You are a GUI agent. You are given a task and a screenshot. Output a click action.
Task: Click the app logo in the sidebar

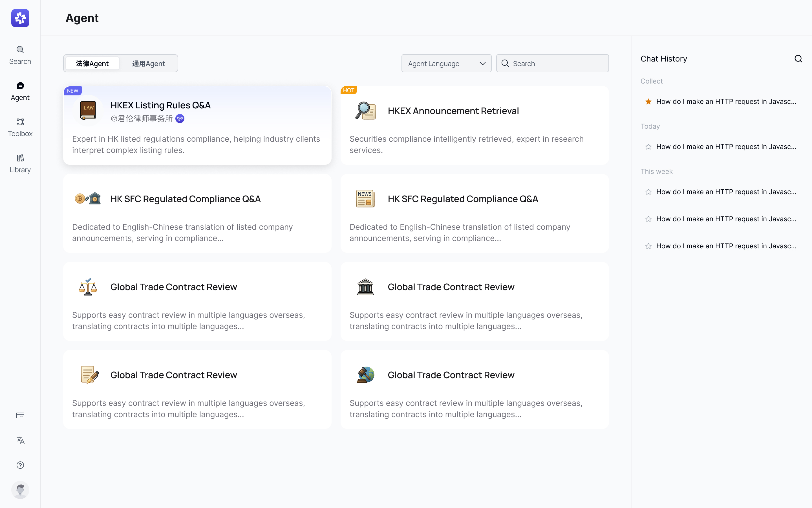point(20,18)
